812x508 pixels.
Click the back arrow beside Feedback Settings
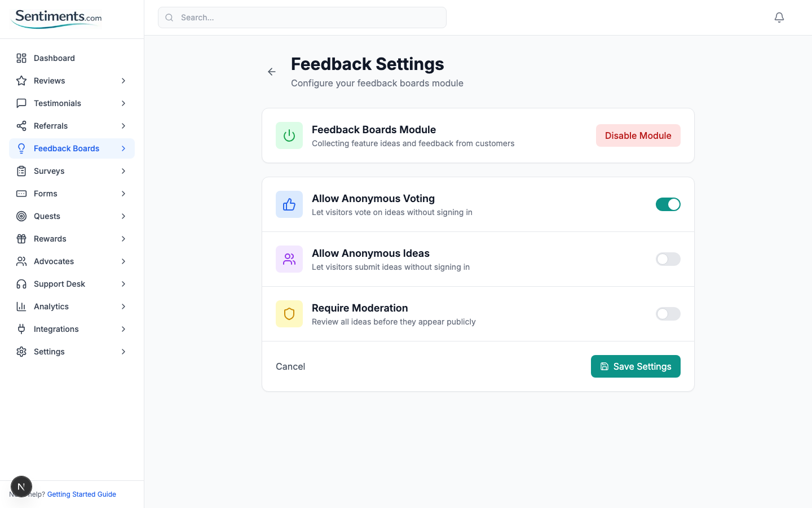coord(272,72)
